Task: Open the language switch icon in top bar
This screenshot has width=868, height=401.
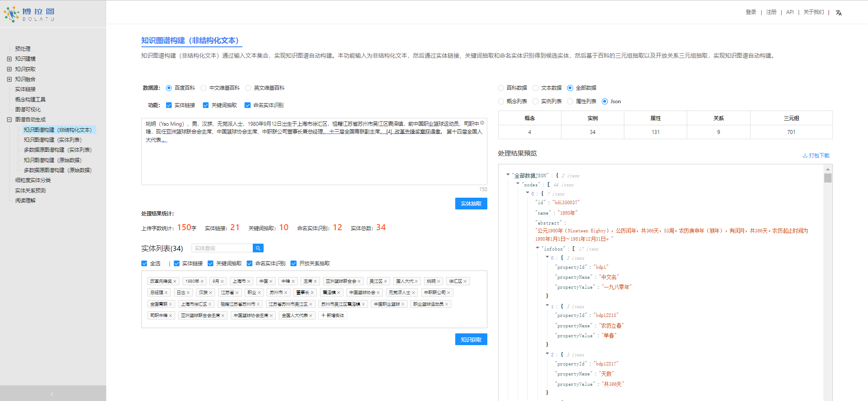Action: pyautogui.click(x=839, y=13)
